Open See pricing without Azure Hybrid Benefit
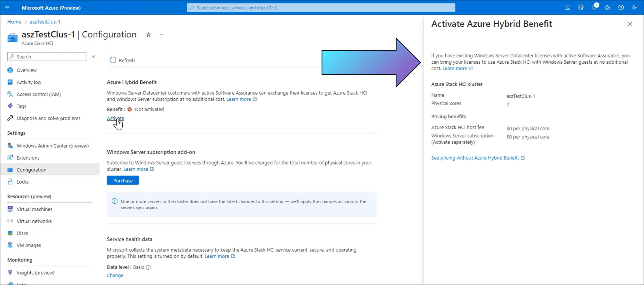Screen dimensions: 644x285 click(x=478, y=158)
